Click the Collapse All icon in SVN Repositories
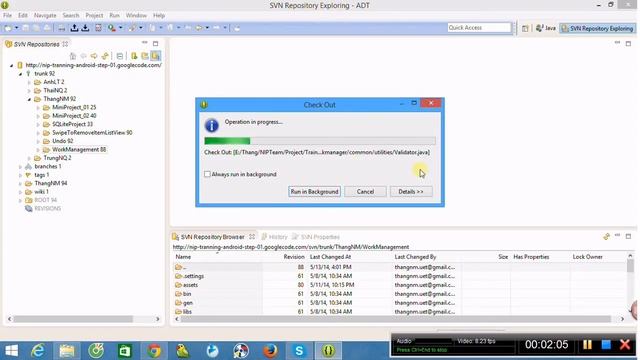The image size is (640, 360). tap(120, 56)
